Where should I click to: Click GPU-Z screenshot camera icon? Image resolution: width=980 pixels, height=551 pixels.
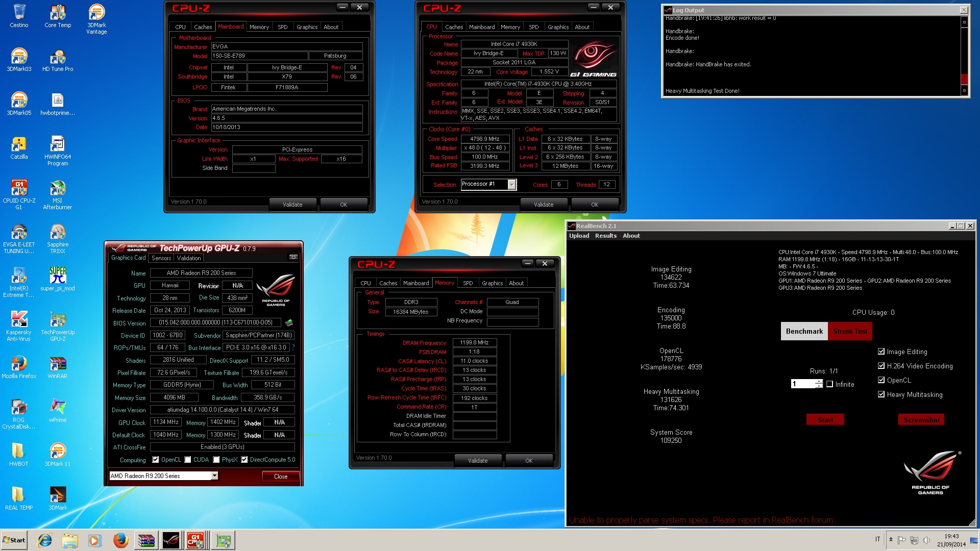pos(293,257)
